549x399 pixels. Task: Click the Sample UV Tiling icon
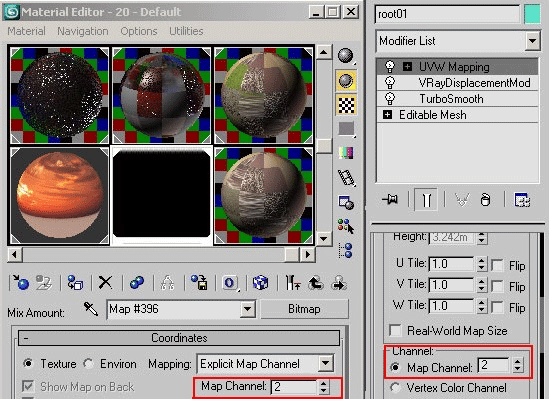pyautogui.click(x=346, y=129)
